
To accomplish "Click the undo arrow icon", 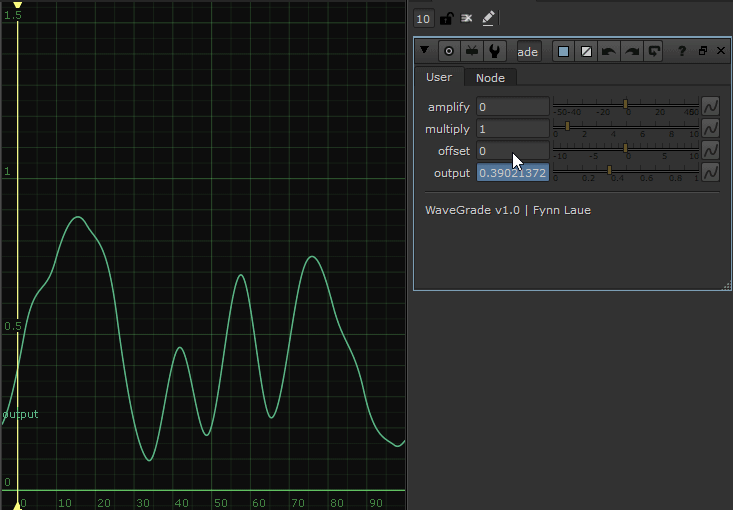I will pos(608,51).
